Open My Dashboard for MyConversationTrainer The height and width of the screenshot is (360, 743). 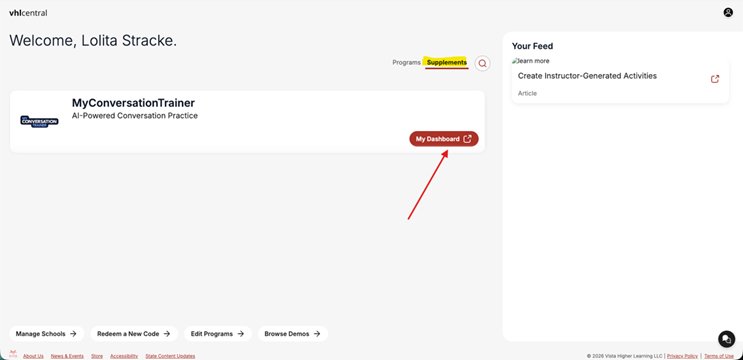444,139
